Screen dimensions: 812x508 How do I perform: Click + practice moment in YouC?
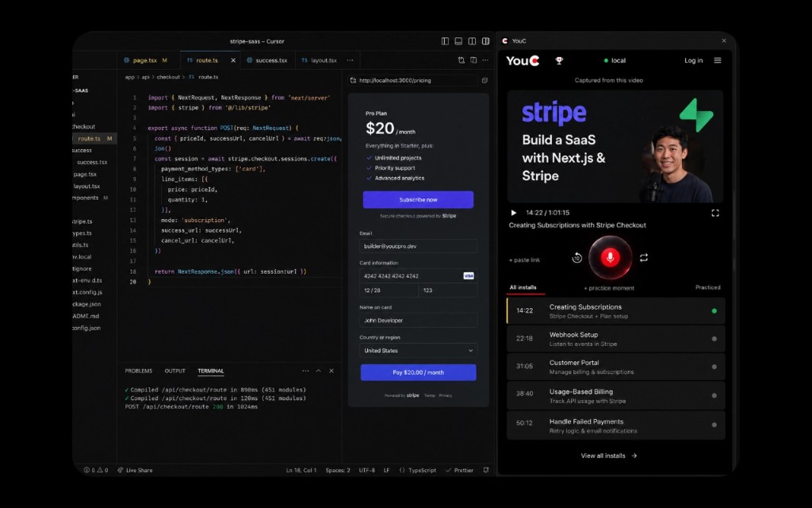[x=609, y=287]
